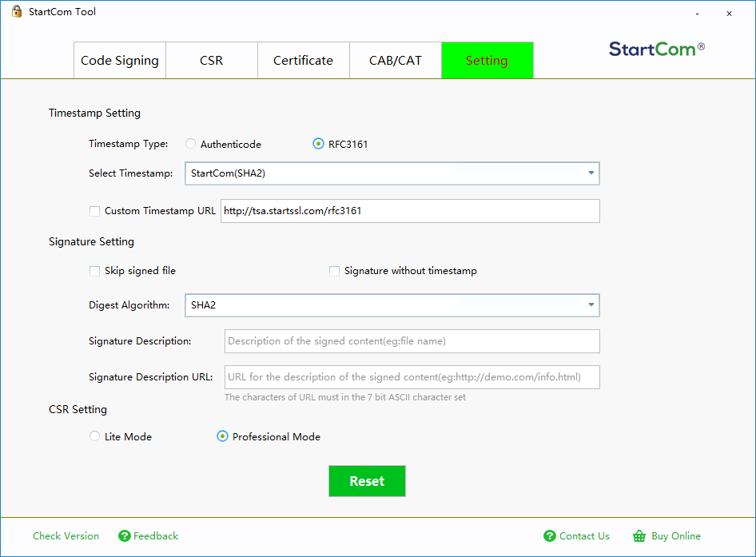
Task: Focus the Signature Description input field
Action: point(412,341)
